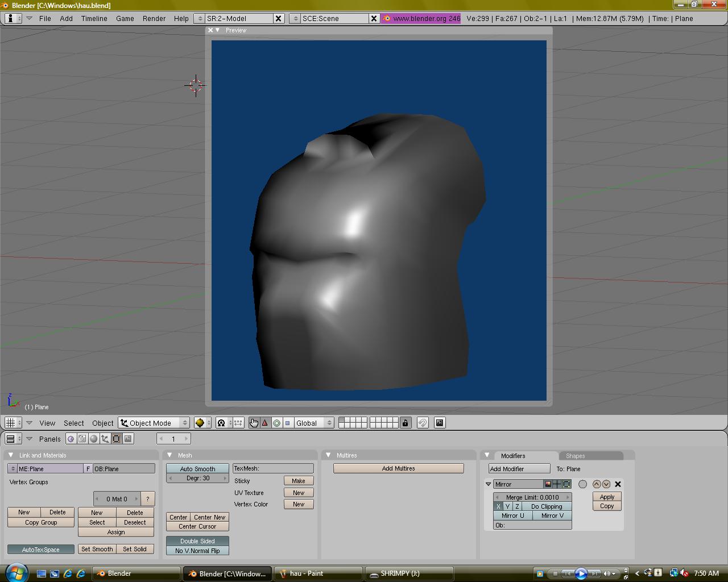Click Apply on the Mirror modifier
The height and width of the screenshot is (582, 728).
click(607, 497)
